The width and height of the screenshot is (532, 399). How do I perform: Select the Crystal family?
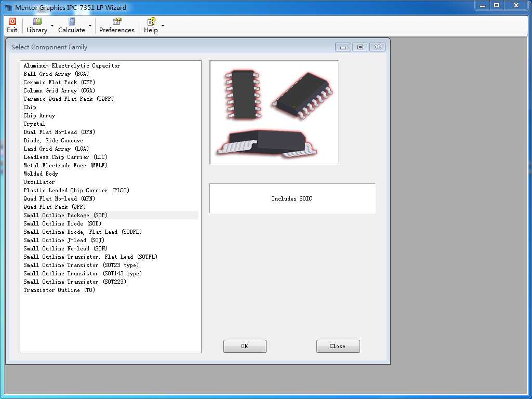coord(109,124)
